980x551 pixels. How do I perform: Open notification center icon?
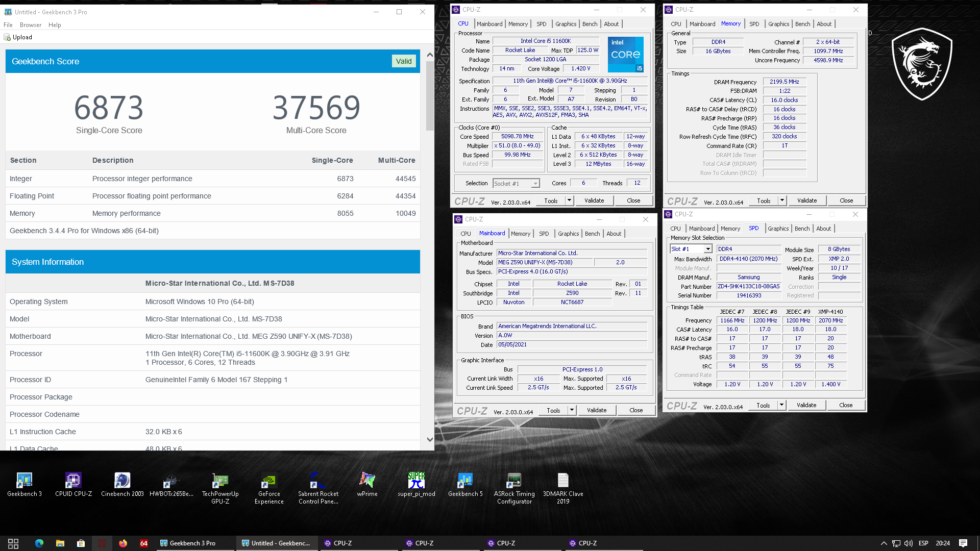[x=963, y=543]
